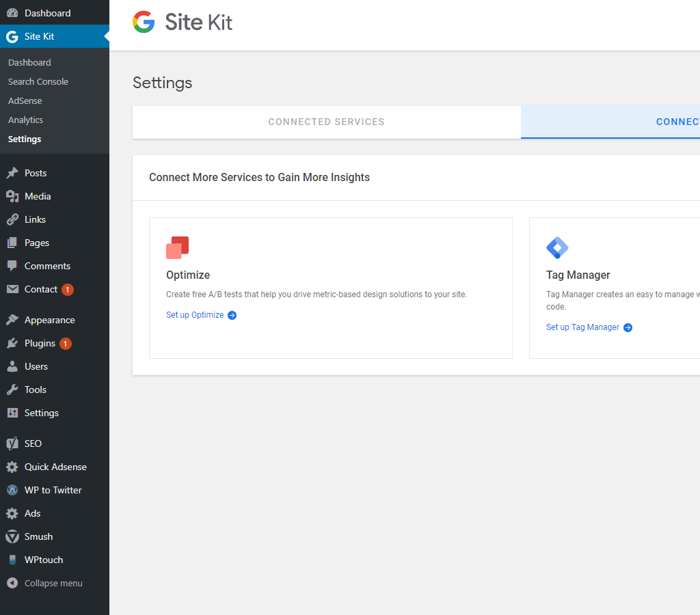The height and width of the screenshot is (615, 700).
Task: Click the WP to Twitter icon
Action: [x=12, y=490]
